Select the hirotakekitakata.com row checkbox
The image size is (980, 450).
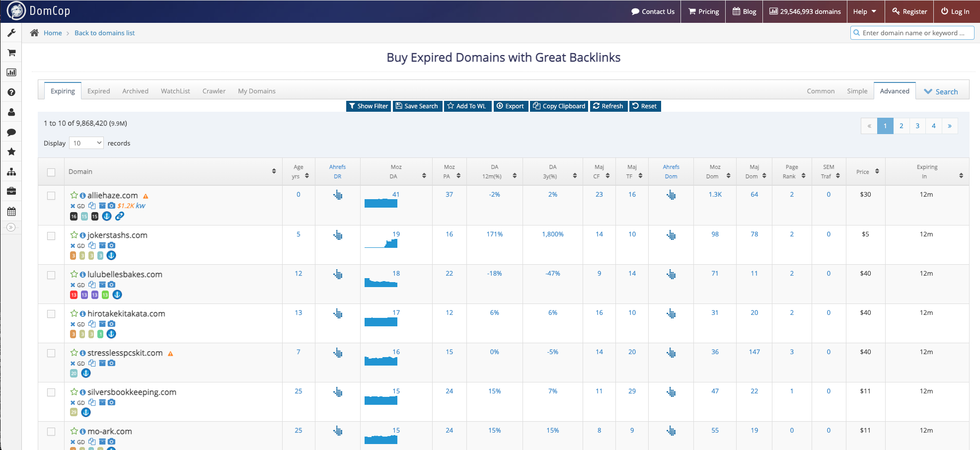[x=51, y=314]
